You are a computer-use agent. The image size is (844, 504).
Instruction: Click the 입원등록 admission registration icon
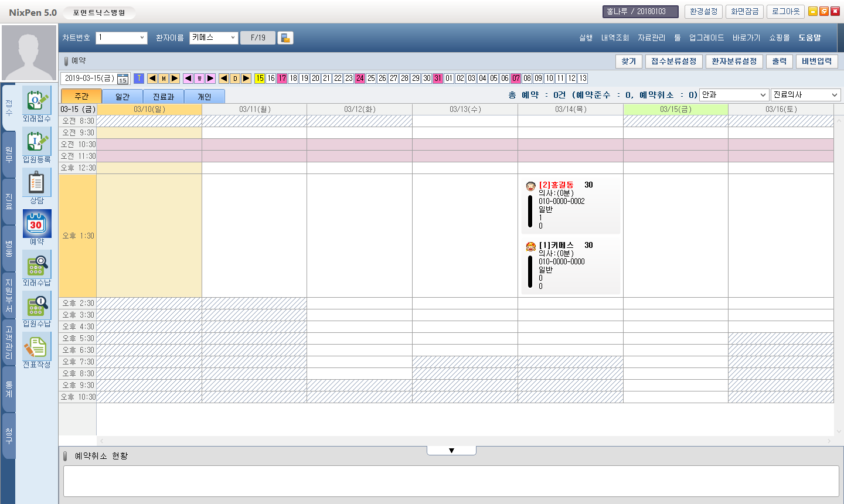[x=36, y=142]
